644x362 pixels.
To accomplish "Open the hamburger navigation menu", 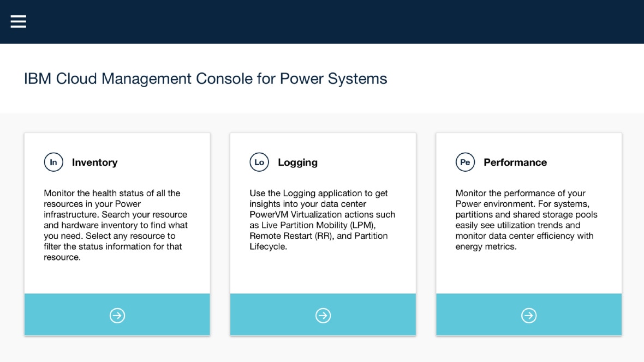I will (19, 21).
